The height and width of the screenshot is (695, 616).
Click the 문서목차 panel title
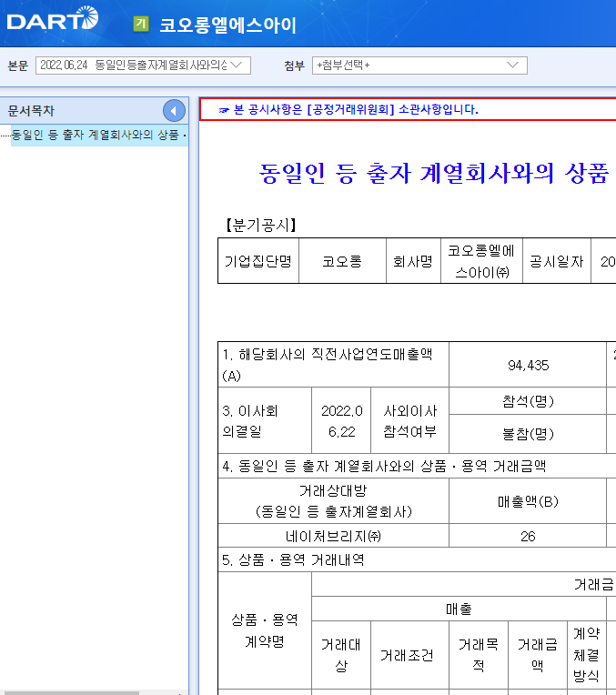31,111
